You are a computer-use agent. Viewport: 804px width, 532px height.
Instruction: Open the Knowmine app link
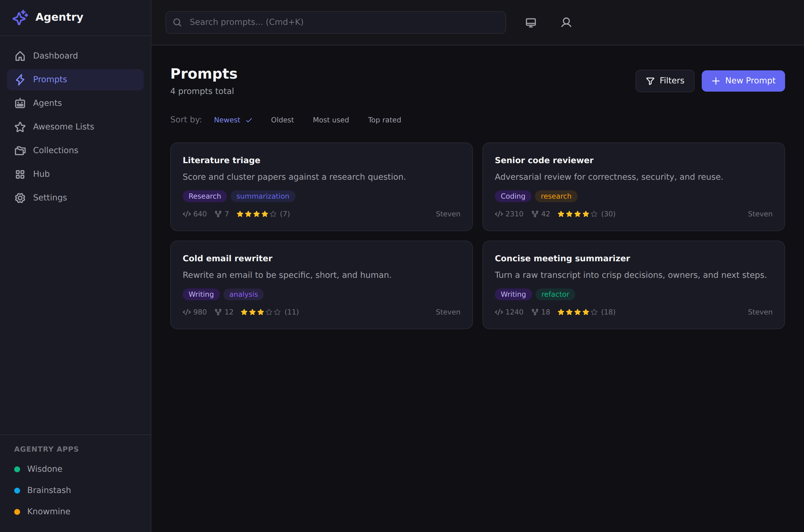point(49,511)
